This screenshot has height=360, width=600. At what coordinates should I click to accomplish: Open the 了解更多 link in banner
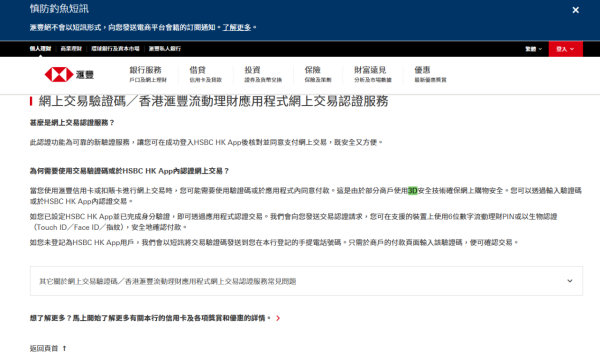click(x=237, y=28)
